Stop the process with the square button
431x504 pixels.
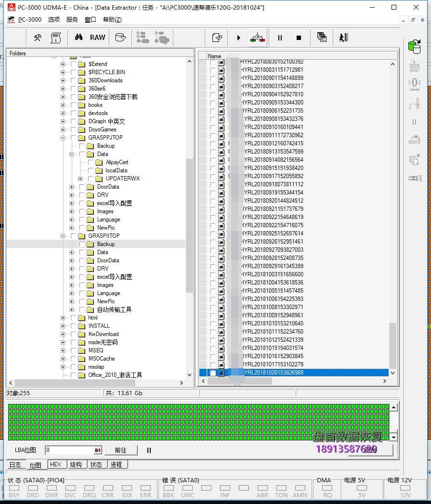[x=299, y=38]
